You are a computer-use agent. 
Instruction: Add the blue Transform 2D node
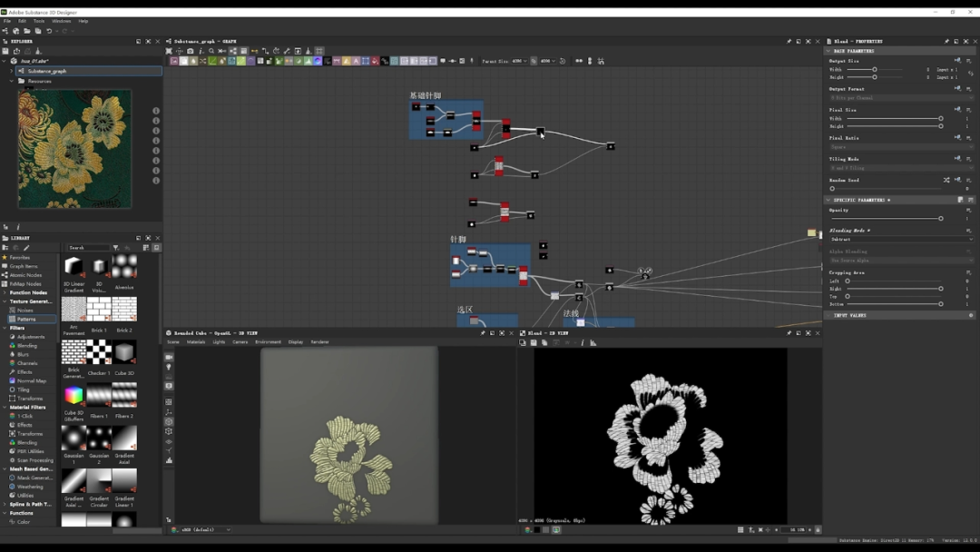(366, 61)
